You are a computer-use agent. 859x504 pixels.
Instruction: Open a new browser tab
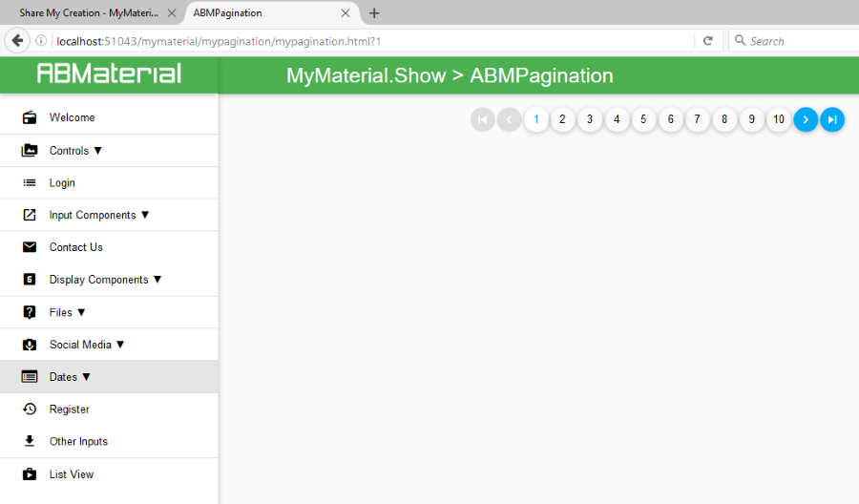point(374,13)
